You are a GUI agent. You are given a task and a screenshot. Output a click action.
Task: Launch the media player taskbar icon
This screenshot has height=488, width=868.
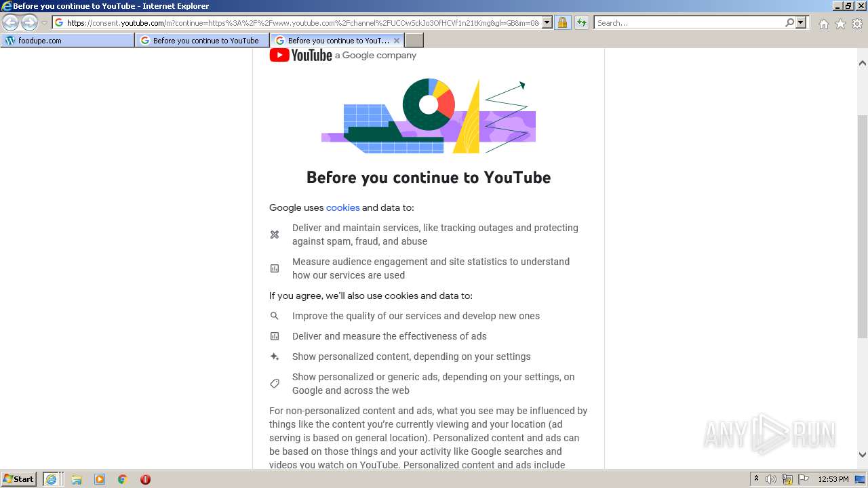(100, 479)
